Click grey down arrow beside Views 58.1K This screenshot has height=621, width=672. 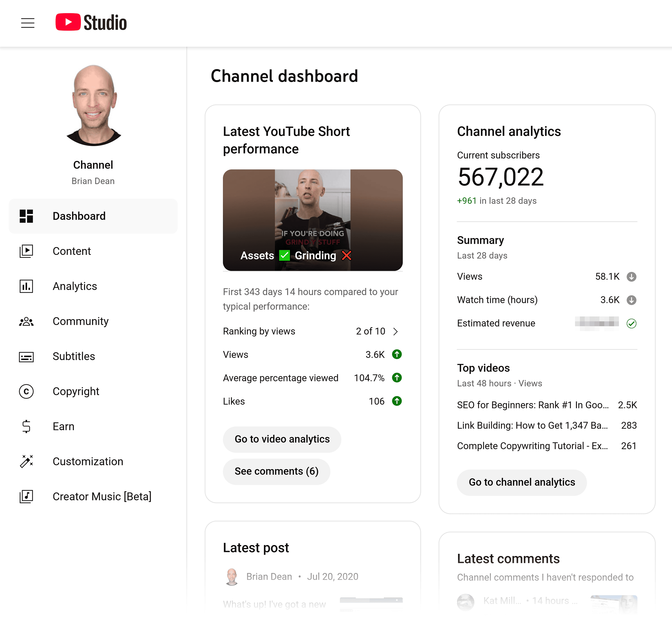pos(631,277)
